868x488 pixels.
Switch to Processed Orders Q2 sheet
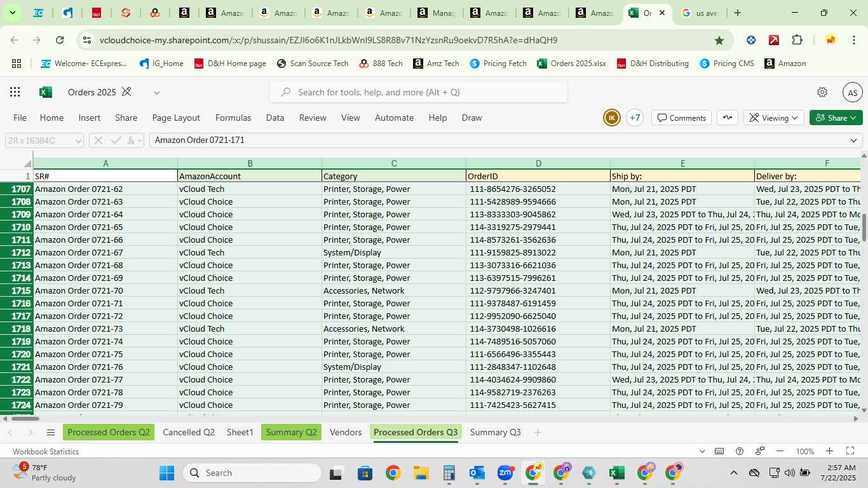[x=109, y=432]
